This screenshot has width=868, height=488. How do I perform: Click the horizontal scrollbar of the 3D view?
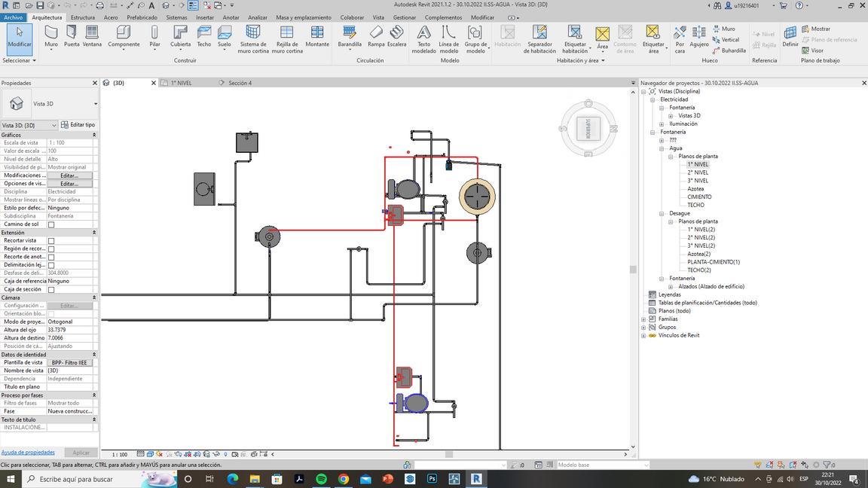448,454
